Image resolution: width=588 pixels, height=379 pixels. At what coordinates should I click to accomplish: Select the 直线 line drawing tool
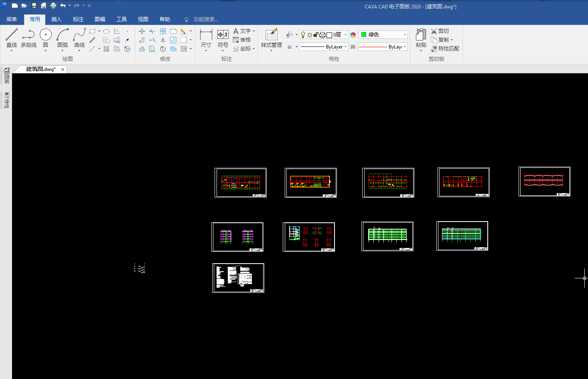[x=12, y=39]
